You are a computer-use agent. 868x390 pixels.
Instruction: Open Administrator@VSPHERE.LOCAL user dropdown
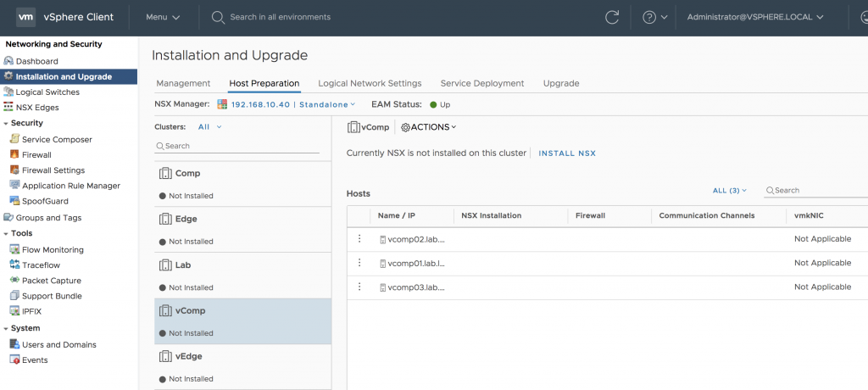click(755, 17)
